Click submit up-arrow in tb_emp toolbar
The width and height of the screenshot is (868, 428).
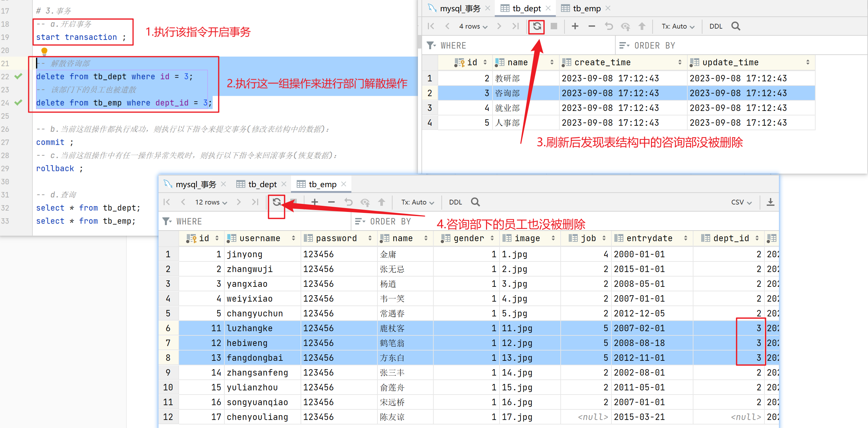(x=381, y=202)
